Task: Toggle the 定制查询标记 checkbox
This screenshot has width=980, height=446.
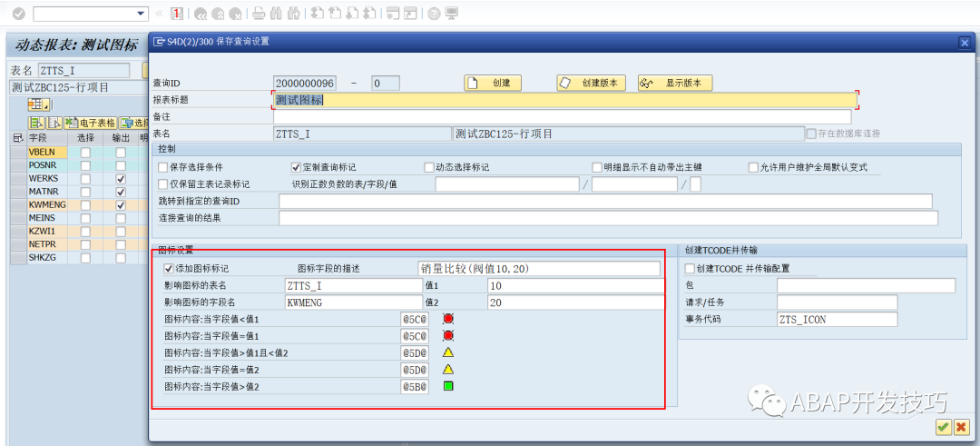Action: (x=296, y=168)
